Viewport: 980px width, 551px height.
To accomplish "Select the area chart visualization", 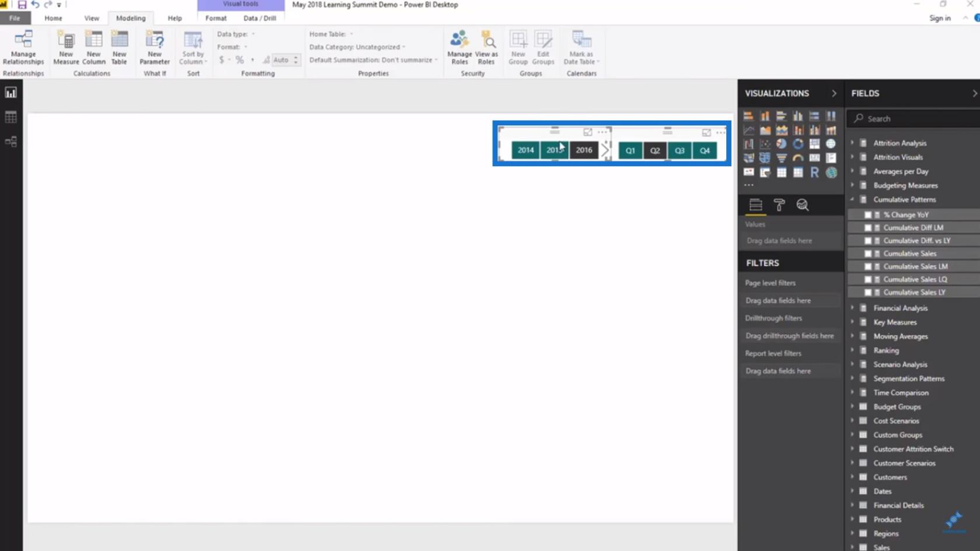I will click(765, 130).
